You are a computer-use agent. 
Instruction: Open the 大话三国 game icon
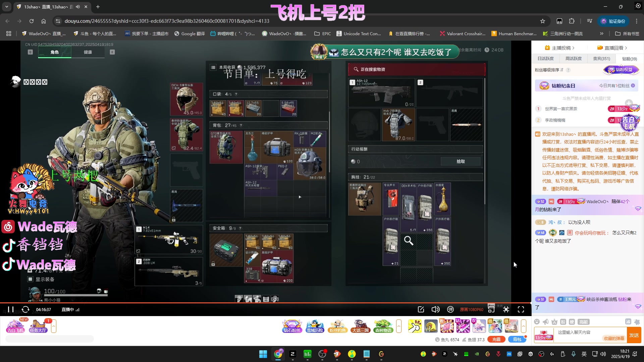360,326
